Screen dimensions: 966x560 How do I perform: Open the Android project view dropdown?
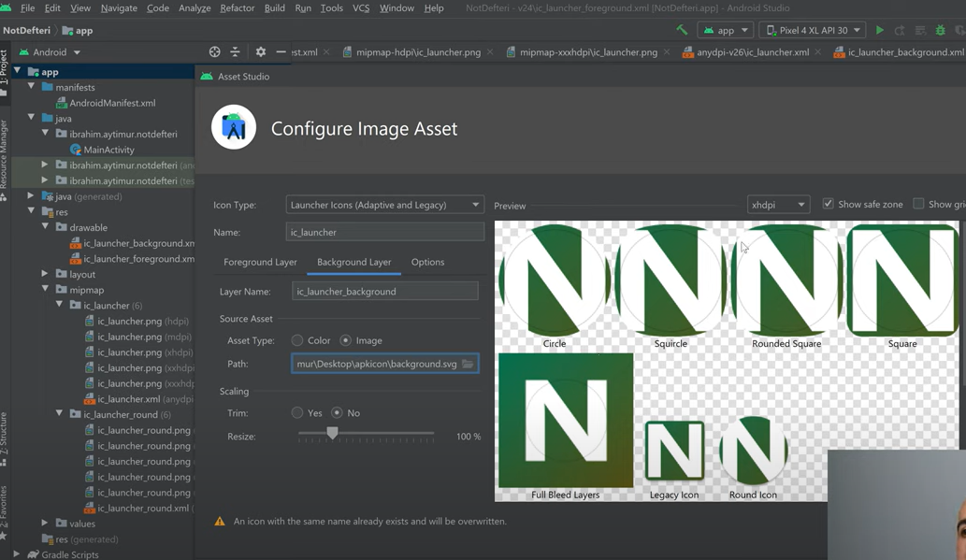pyautogui.click(x=50, y=52)
